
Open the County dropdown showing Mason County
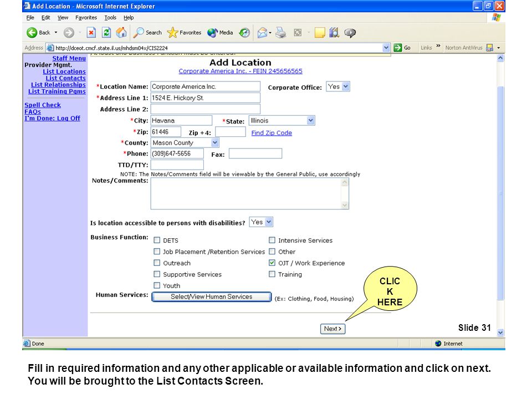(185, 142)
